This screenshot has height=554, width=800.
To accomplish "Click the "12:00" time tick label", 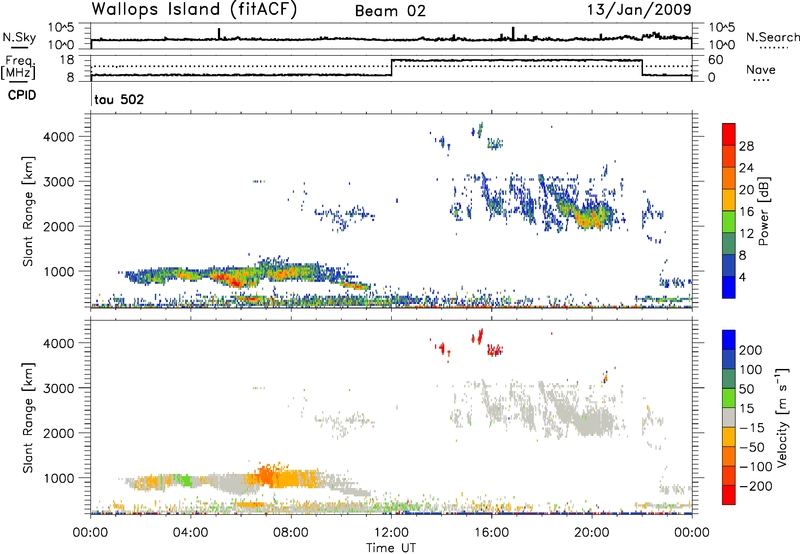I will coord(391,533).
